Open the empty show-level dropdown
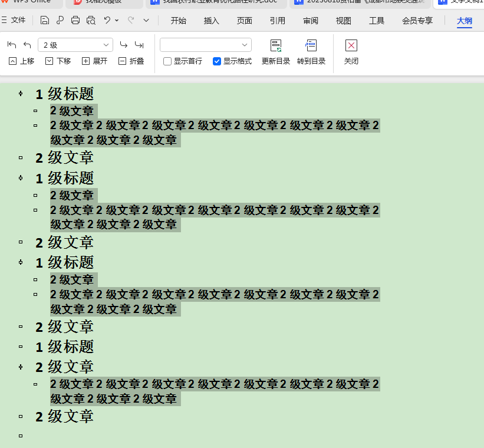 [x=206, y=45]
